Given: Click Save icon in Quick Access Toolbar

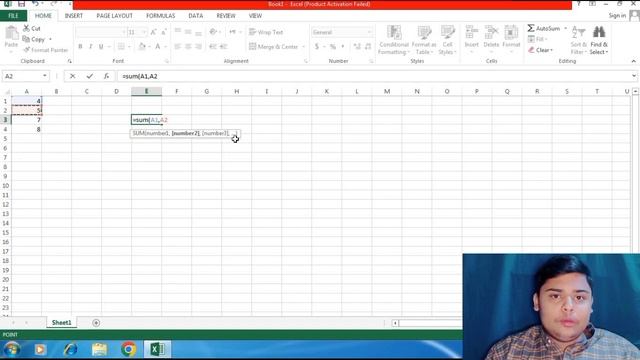Looking at the screenshot, I should pos(21,4).
